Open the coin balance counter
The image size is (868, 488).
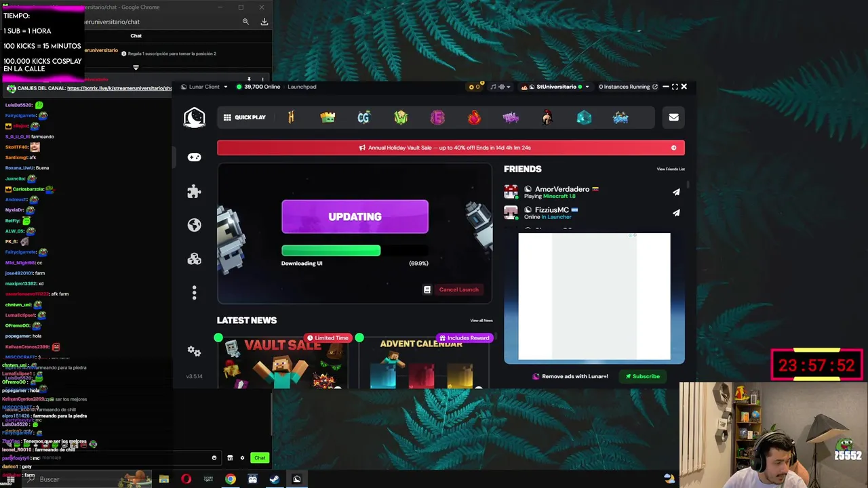tap(475, 87)
